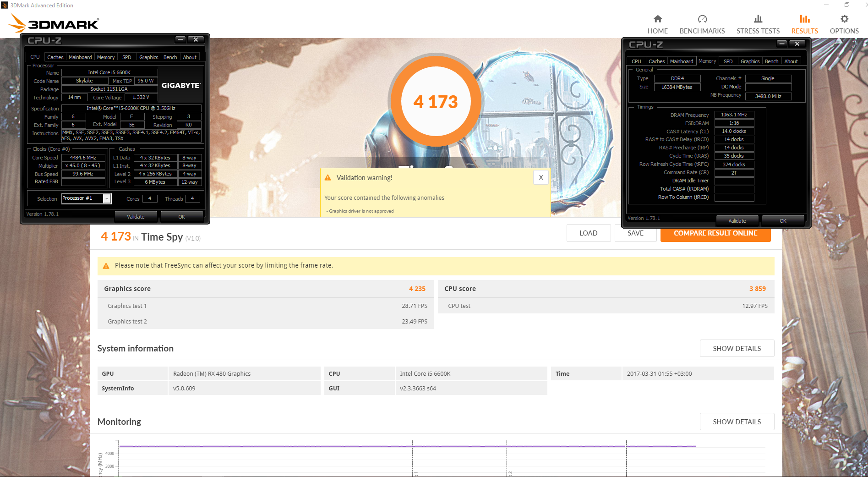Open Graphics tab in right CPU-Z window
Viewport: 868px width, 477px height.
(x=750, y=61)
